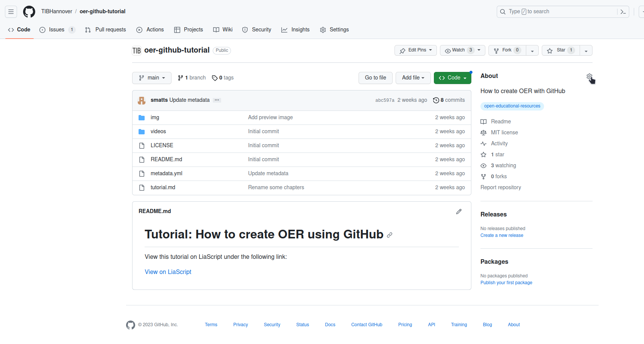Open the main branch dropdown
644x344 pixels.
click(152, 78)
